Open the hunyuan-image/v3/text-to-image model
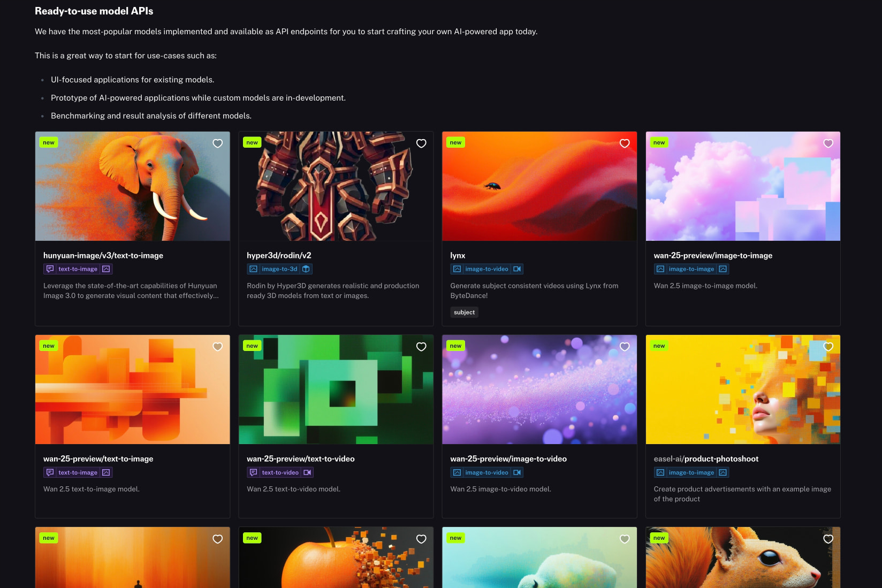This screenshot has height=588, width=882. pyautogui.click(x=103, y=255)
